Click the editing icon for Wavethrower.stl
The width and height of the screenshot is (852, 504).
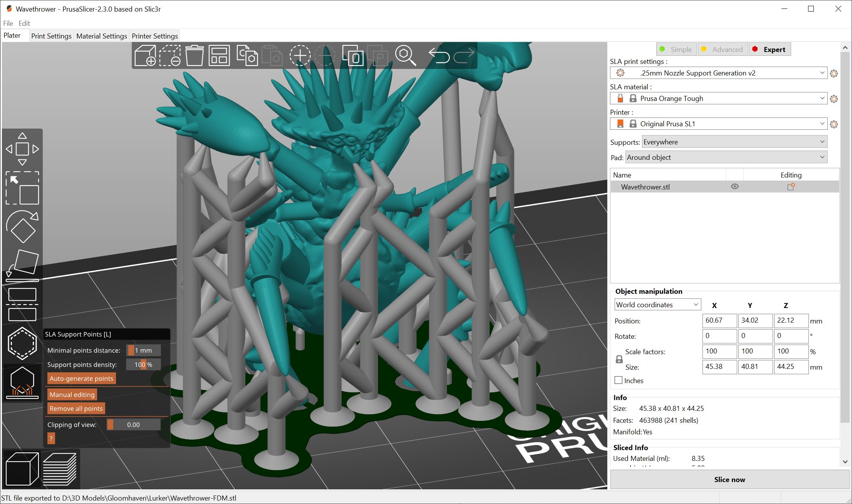[791, 187]
